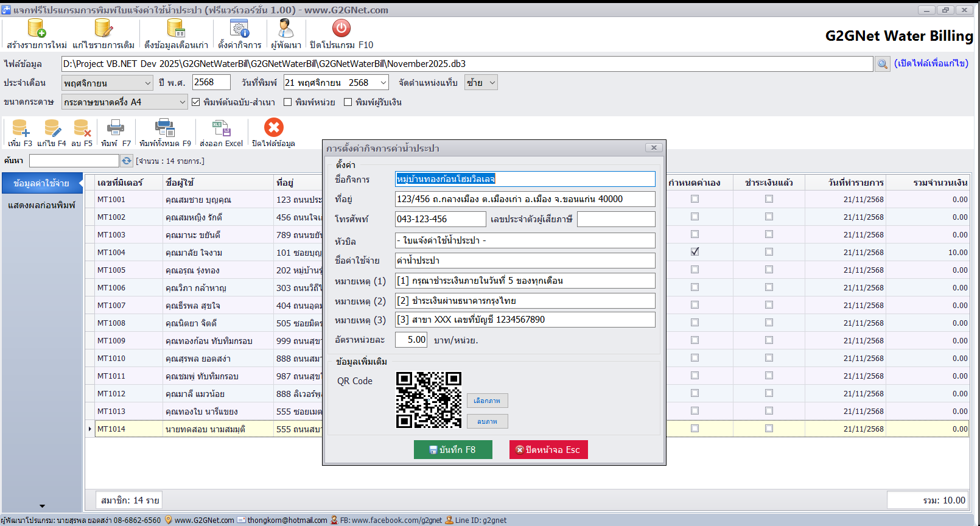Select the expense data side tab

coord(41,183)
